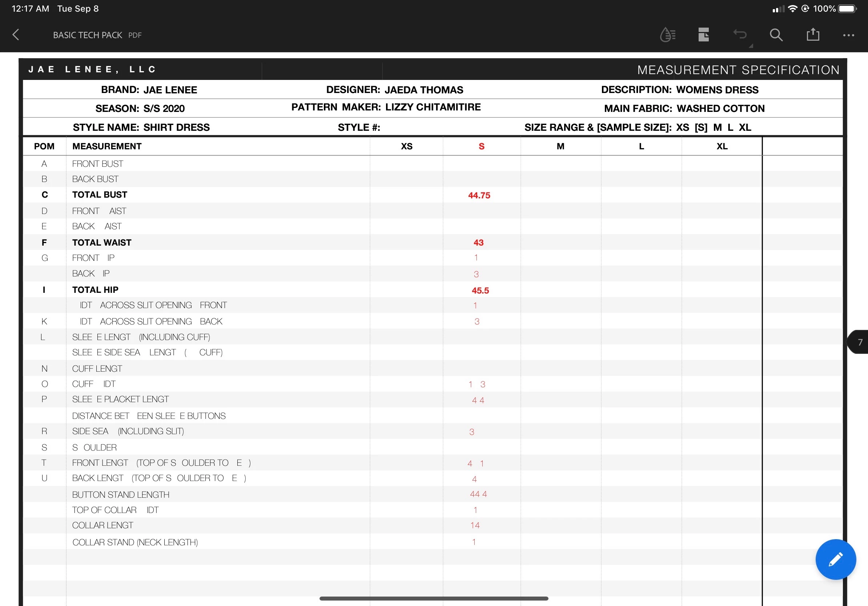
Task: Tap the horizontal scroll bar at the bottom
Action: tap(434, 598)
